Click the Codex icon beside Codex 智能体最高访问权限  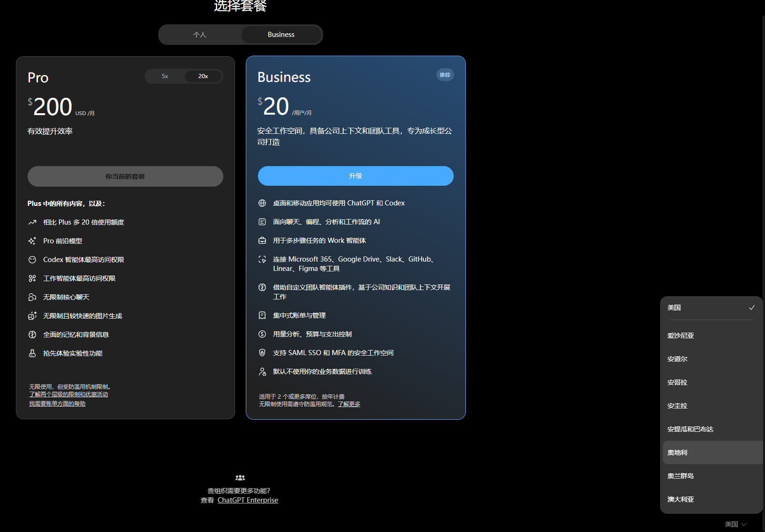[x=32, y=260]
